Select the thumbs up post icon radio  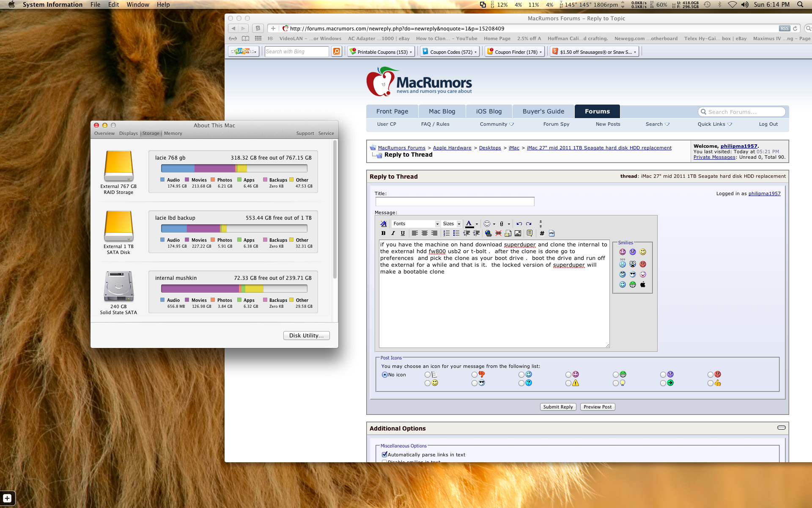click(x=710, y=383)
